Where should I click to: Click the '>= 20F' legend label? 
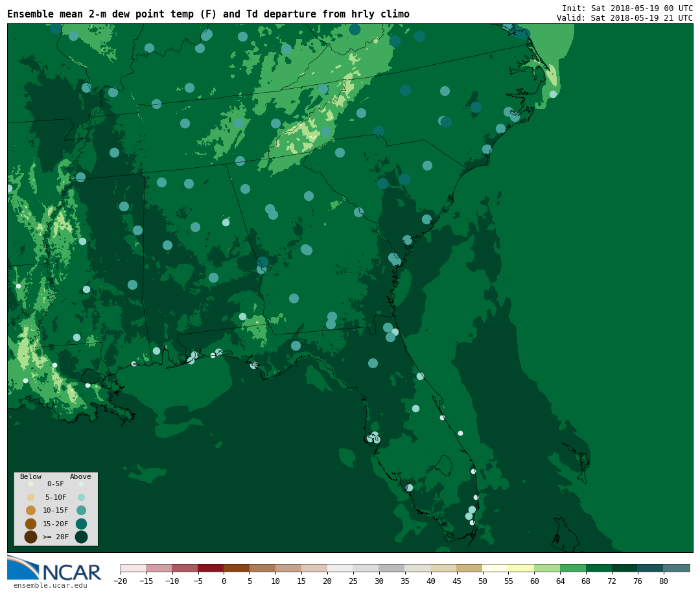[x=56, y=537]
